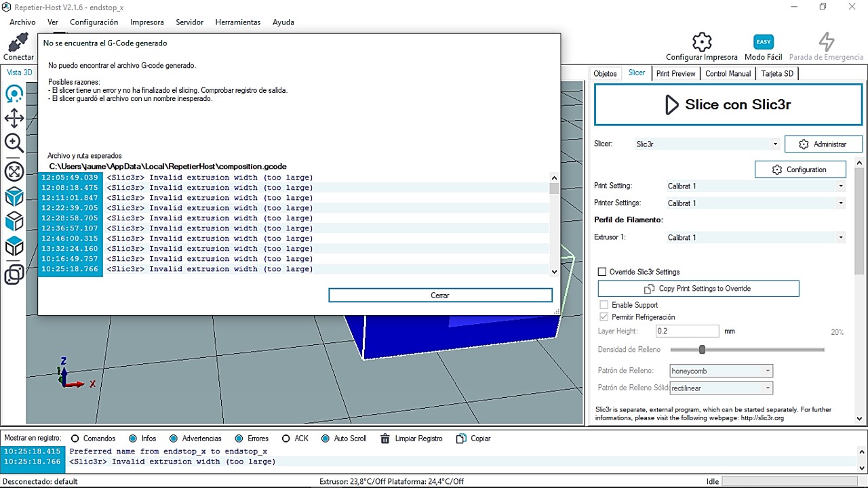Select the move view arrows tool
The image size is (868, 488).
point(14,119)
